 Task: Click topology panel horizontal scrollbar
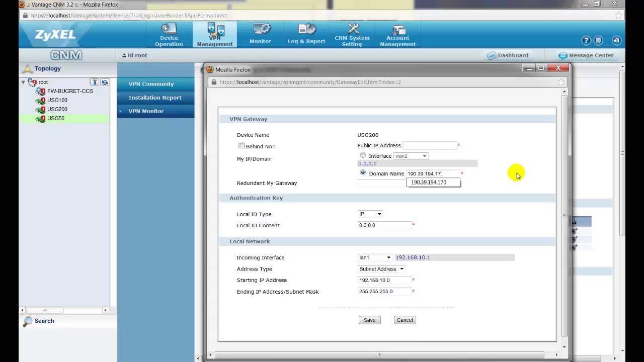(x=45, y=310)
